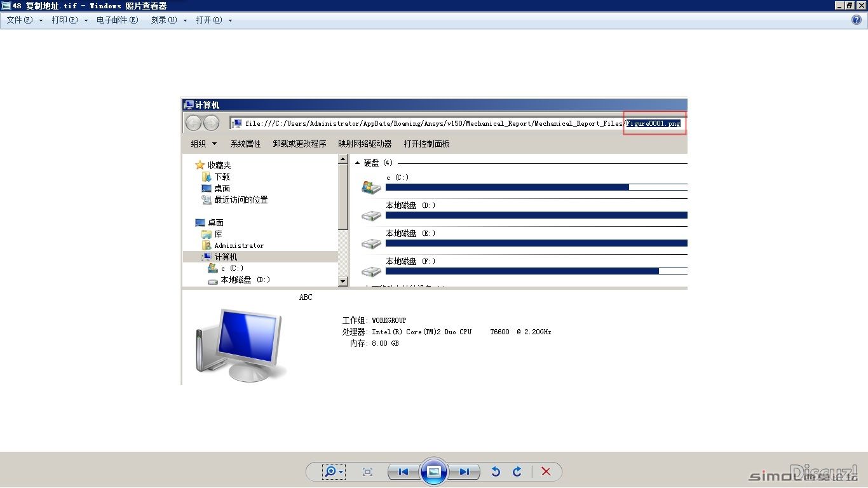Open the 电子邮件 menu item
Screen dimensions: 868x488
point(117,20)
